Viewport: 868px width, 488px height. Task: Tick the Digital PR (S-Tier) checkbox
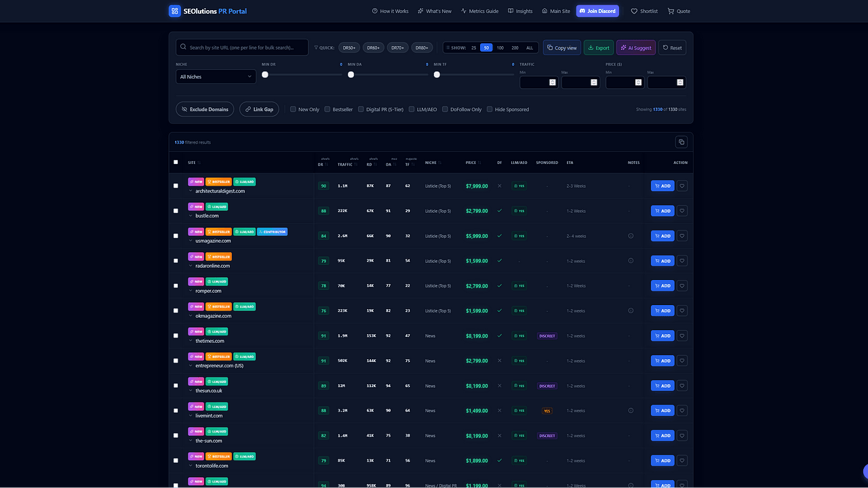click(361, 109)
